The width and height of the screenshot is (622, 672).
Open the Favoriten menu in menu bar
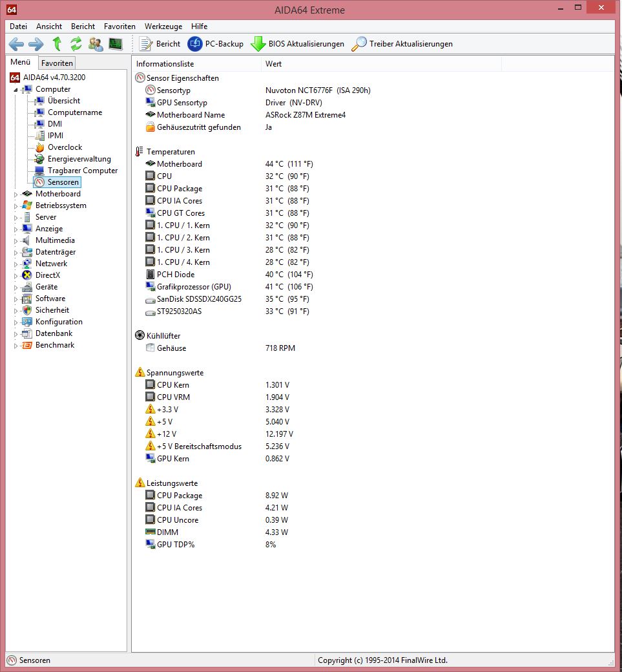point(119,26)
